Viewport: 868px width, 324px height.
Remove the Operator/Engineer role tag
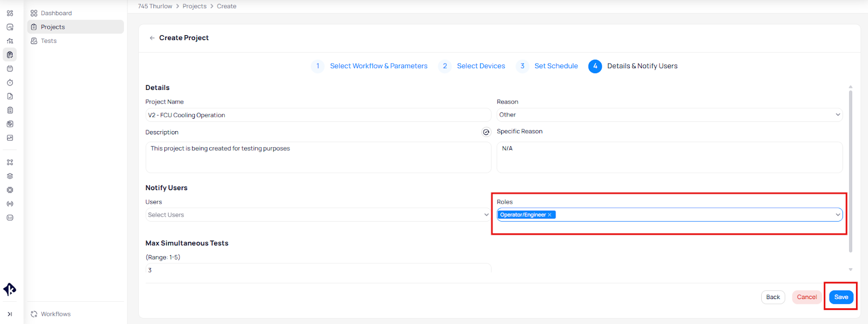pos(550,215)
